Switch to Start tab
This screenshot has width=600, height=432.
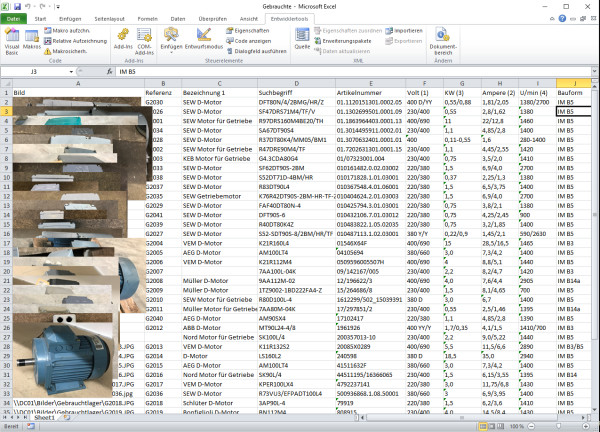[x=40, y=19]
